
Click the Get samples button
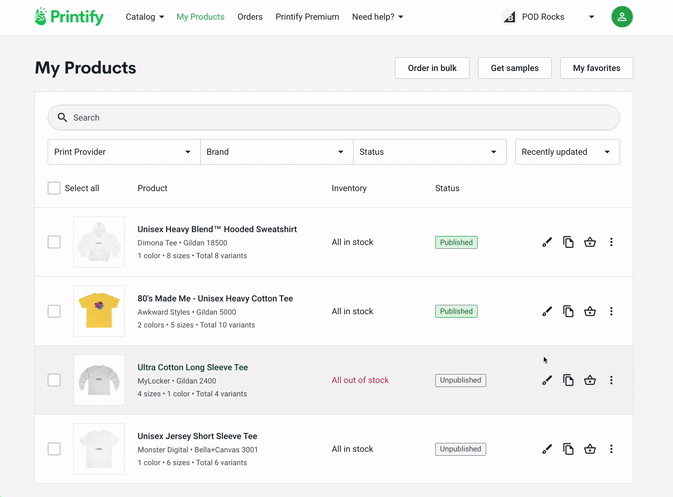pos(515,68)
